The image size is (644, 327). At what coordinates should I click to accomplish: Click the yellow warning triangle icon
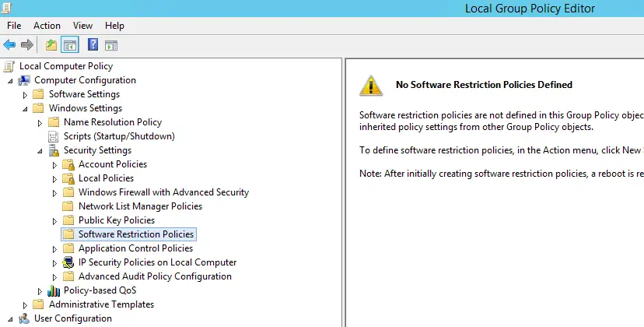coord(371,86)
